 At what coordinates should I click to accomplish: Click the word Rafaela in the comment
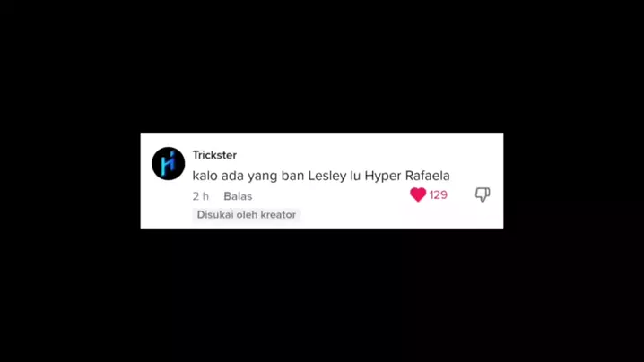[x=428, y=176]
